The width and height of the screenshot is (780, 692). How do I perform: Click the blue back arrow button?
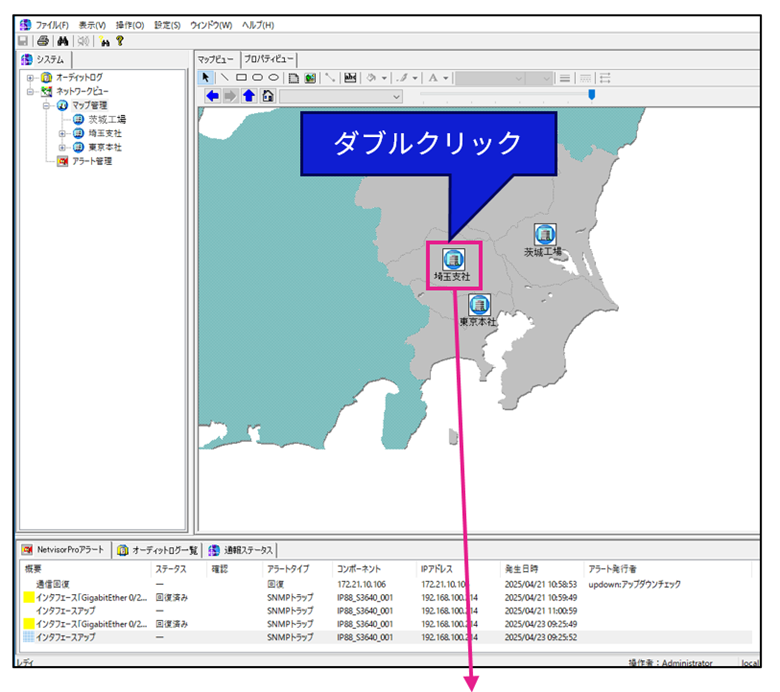coord(212,96)
